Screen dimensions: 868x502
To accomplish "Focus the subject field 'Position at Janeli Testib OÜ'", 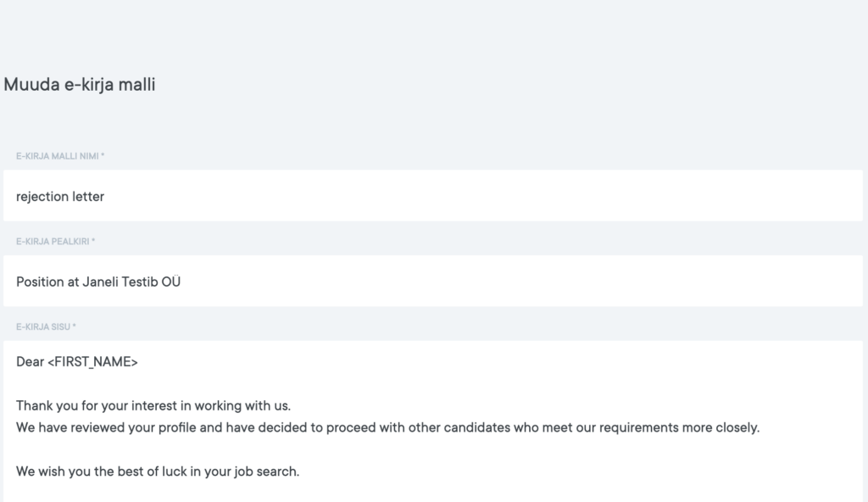I will pyautogui.click(x=432, y=282).
